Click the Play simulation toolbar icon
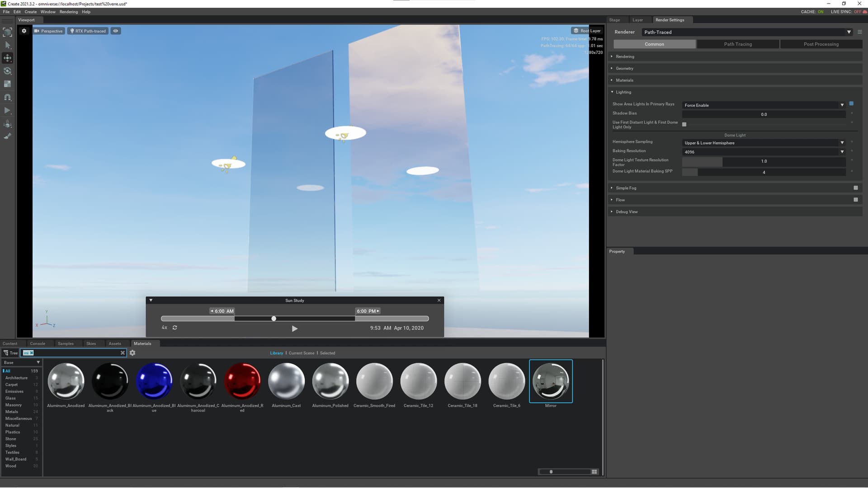 (7, 110)
